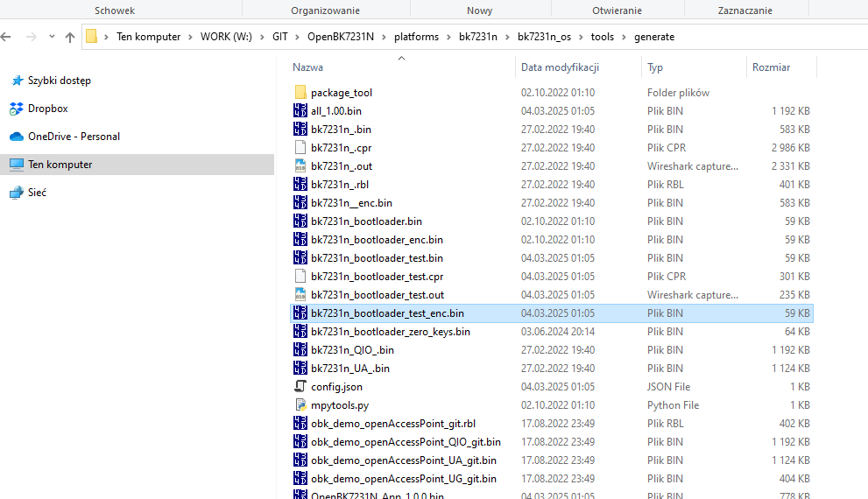Expand chevron after bk7231n breadcrumb
Screen dimensions: 868x499
[x=507, y=37]
